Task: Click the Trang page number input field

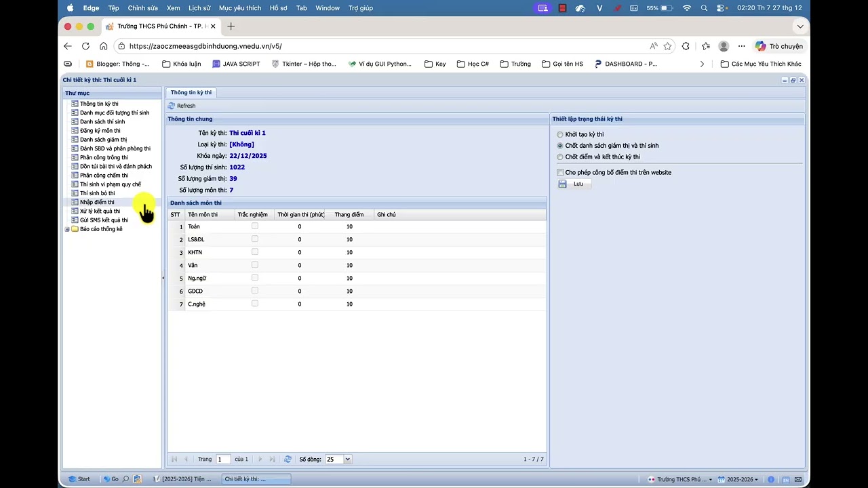Action: [223, 459]
